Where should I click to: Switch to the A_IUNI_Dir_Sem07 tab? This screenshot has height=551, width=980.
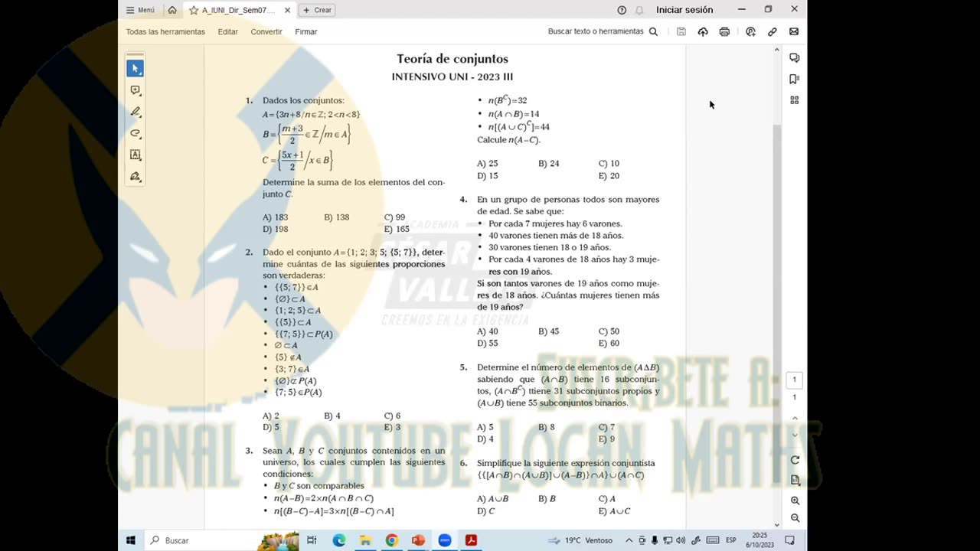[238, 10]
